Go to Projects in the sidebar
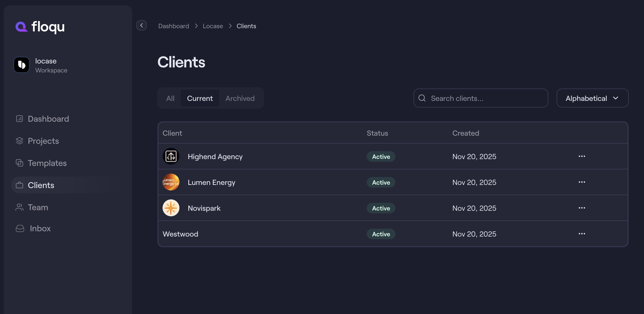Image resolution: width=644 pixels, height=314 pixels. [43, 141]
